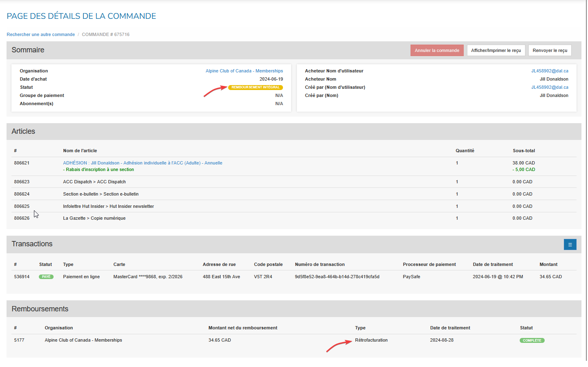Click the green PAYÉ status badge
The image size is (588, 367).
(x=46, y=277)
